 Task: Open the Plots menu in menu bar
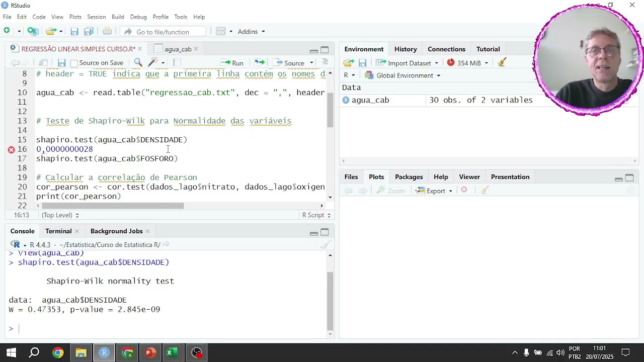(x=75, y=17)
